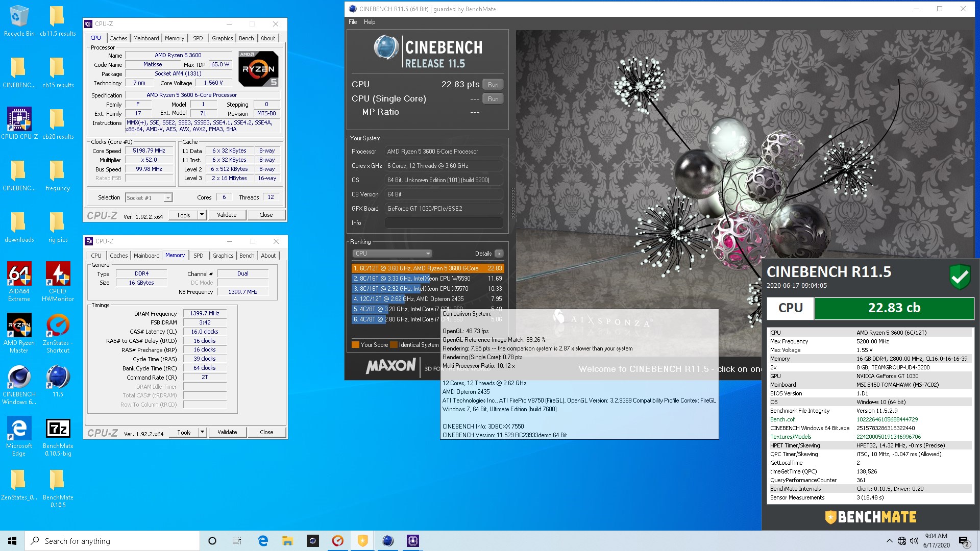Run the CPU (Single Core) test
The height and width of the screenshot is (551, 980).
pyautogui.click(x=493, y=99)
